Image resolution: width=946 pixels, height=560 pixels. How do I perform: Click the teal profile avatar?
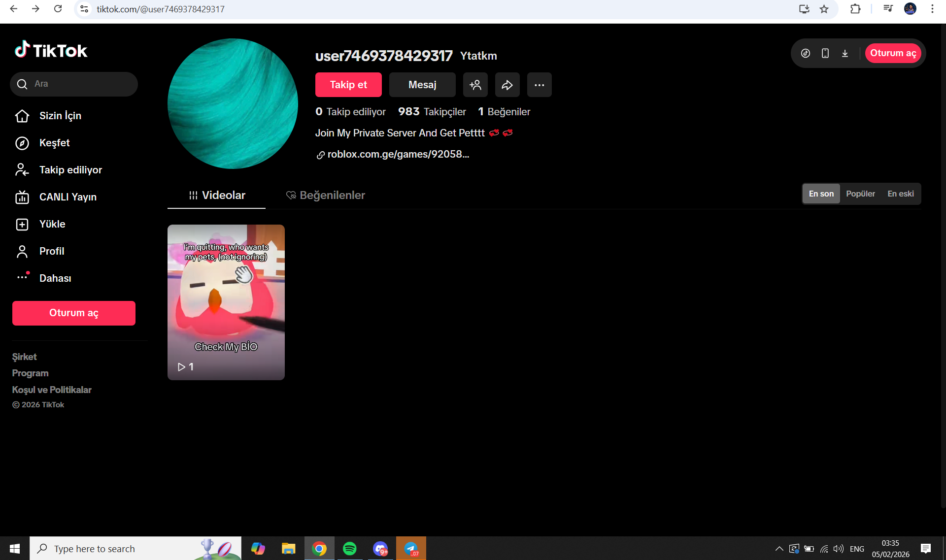pyautogui.click(x=233, y=104)
